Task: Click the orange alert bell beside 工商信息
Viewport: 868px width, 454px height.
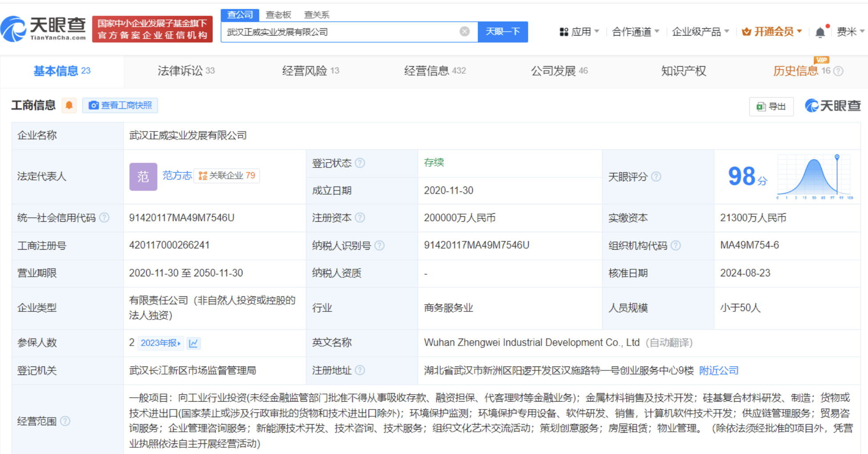Action: click(69, 105)
